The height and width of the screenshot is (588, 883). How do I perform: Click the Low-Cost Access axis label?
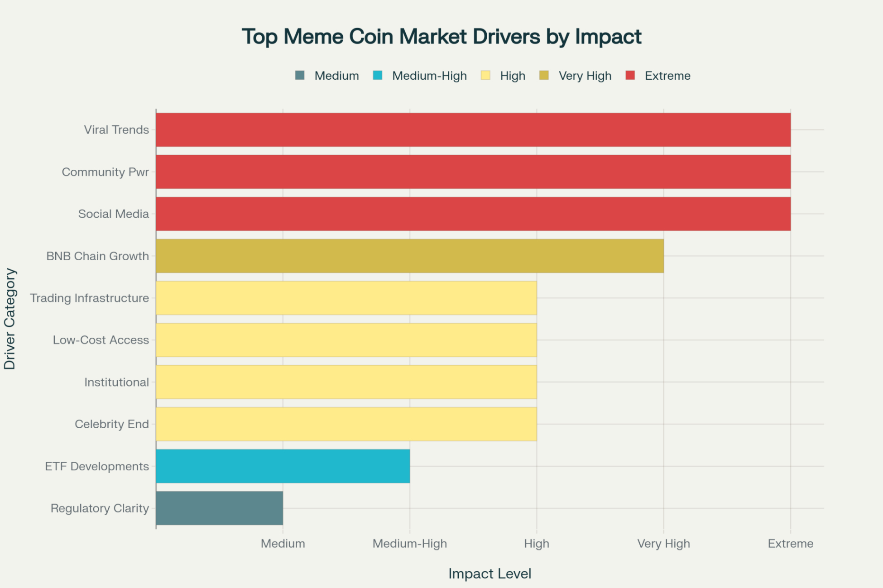[101, 340]
